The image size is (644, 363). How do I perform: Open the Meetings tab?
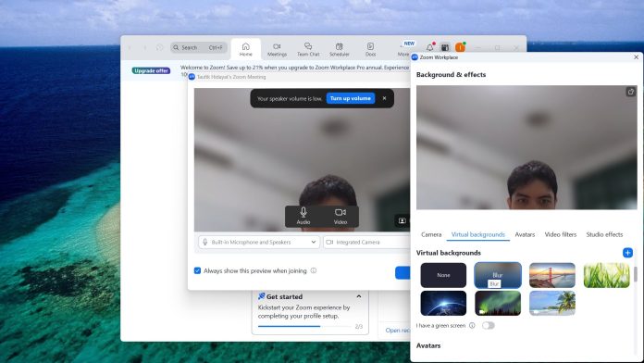[277, 49]
